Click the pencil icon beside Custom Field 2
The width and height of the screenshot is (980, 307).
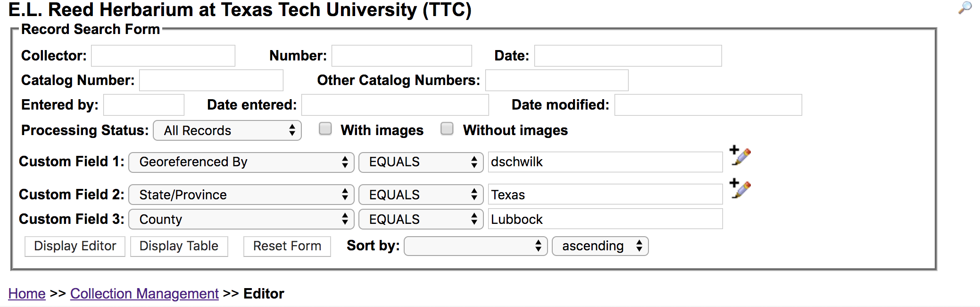[740, 188]
